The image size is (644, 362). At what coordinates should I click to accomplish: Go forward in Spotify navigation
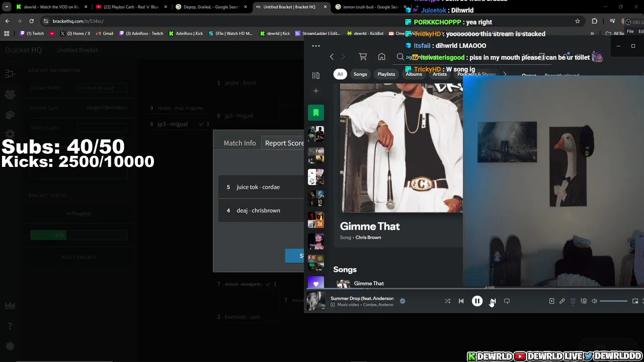coord(343,57)
